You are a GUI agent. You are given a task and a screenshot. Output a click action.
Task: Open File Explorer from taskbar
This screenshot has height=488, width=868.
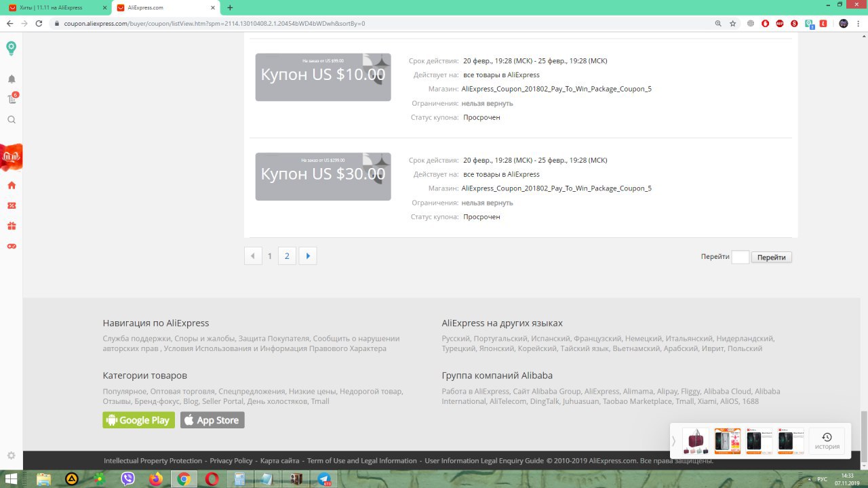coord(43,479)
